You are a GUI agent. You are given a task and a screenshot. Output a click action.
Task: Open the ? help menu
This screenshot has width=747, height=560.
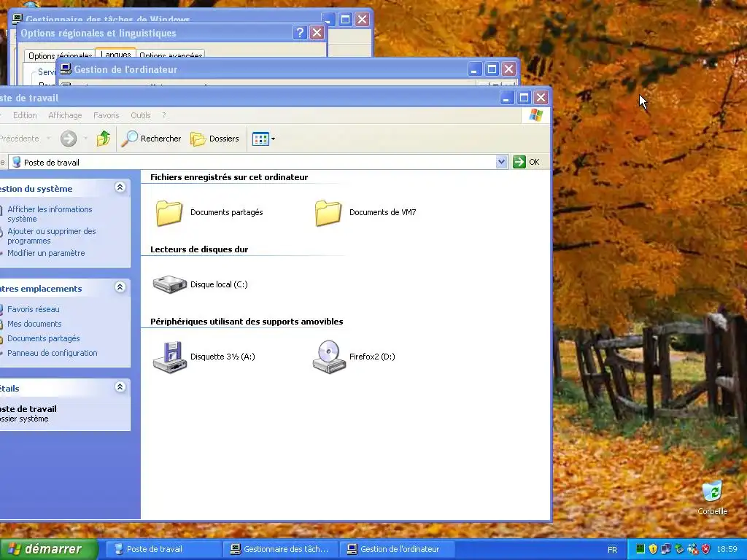click(164, 115)
